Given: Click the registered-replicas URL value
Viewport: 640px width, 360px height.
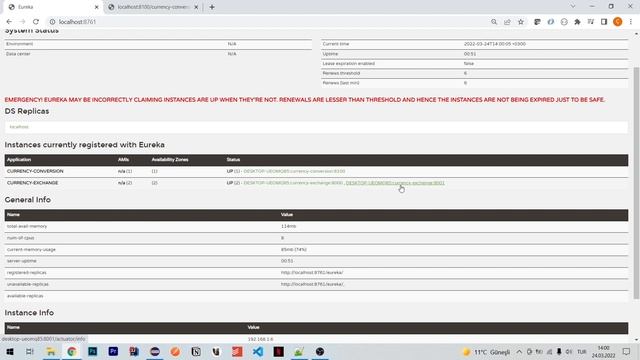Looking at the screenshot, I should coord(312,273).
